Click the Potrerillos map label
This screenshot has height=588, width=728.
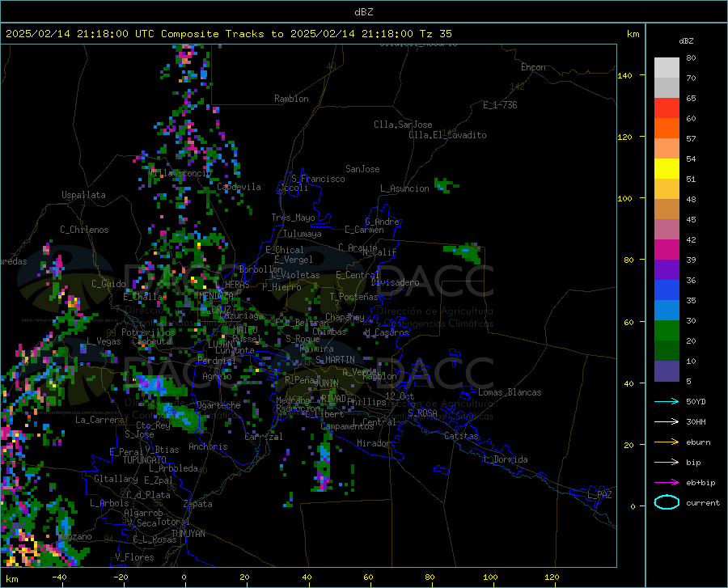[x=148, y=332]
